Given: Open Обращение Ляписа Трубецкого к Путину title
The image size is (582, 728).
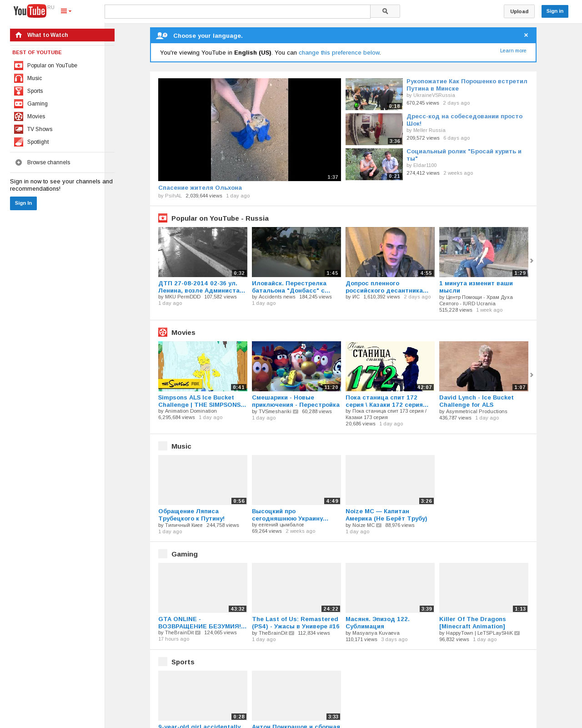Looking at the screenshot, I should pos(191,515).
